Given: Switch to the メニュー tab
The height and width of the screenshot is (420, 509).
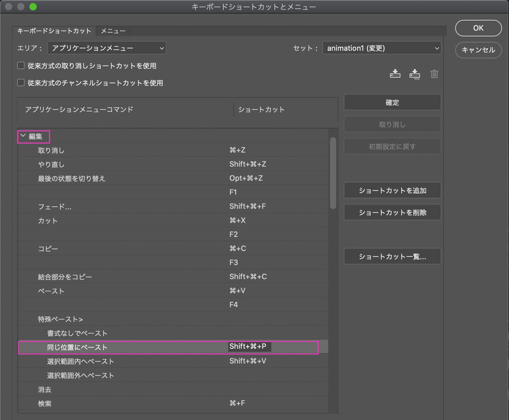Looking at the screenshot, I should point(113,31).
